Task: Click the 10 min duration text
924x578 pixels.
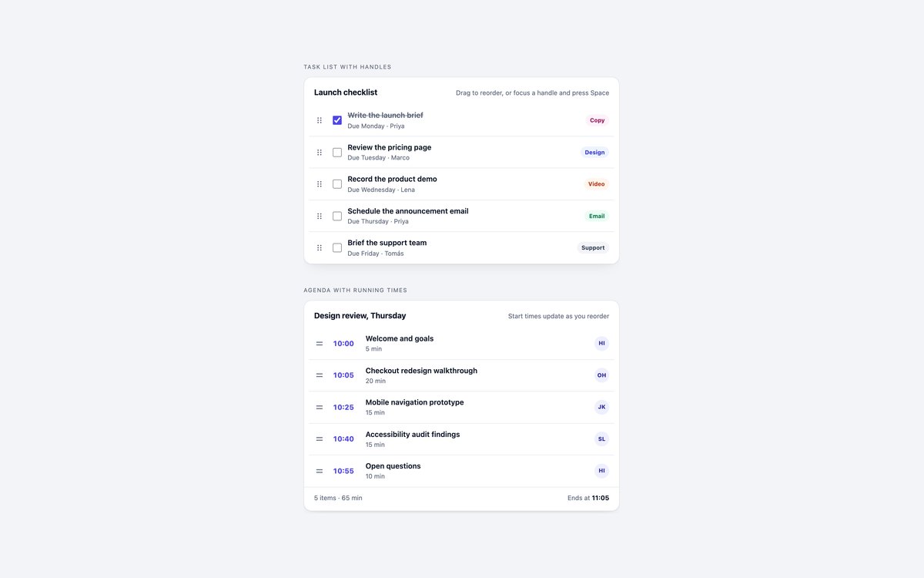Action: pyautogui.click(x=375, y=476)
